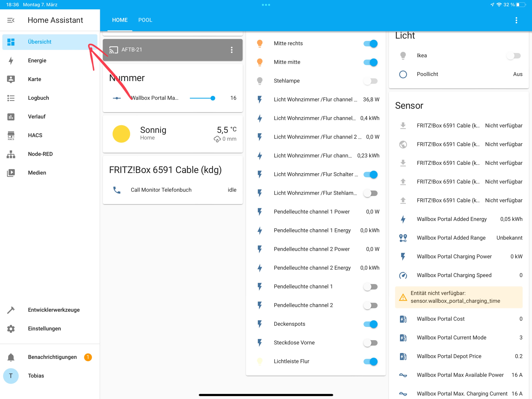Click the Wallbox Portal Charging Speed gauge icon
This screenshot has height=399, width=532.
(x=403, y=275)
